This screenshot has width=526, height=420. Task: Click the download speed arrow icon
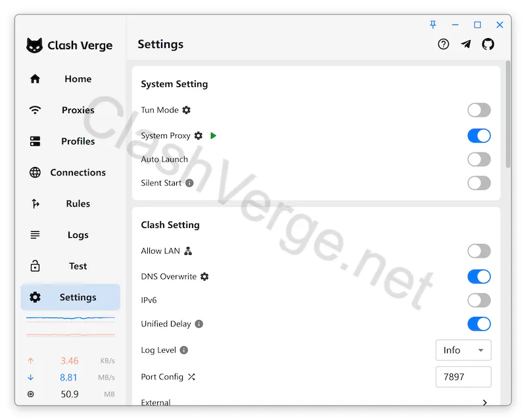(x=30, y=377)
